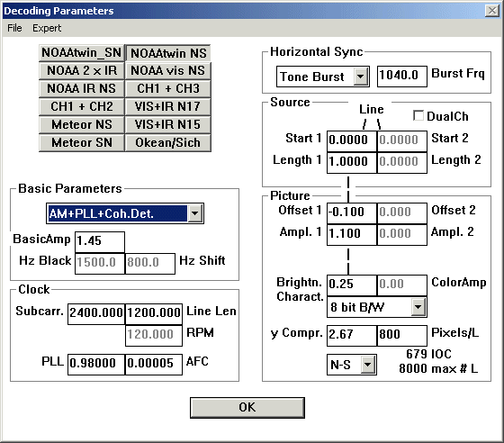504x443 pixels.
Task: Open the Expert menu
Action: [47, 28]
